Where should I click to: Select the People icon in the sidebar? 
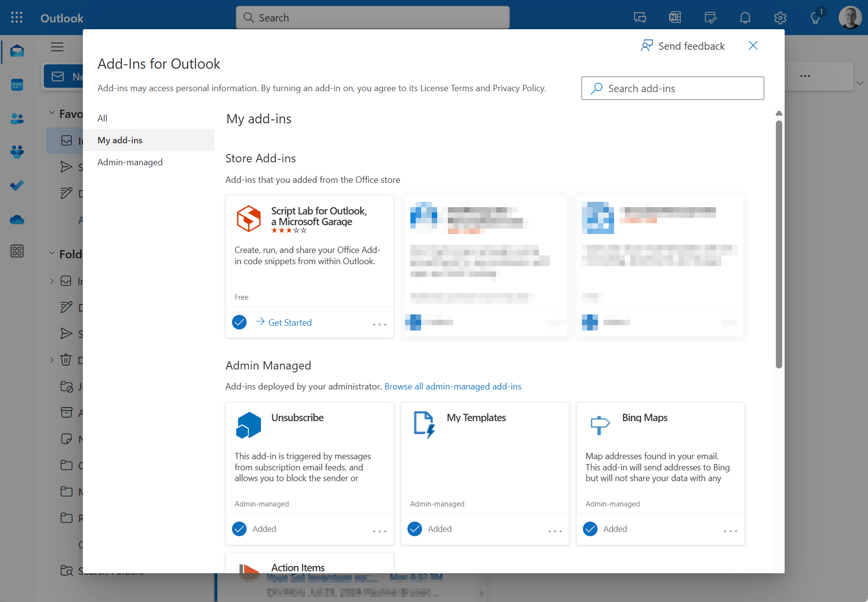click(x=17, y=118)
